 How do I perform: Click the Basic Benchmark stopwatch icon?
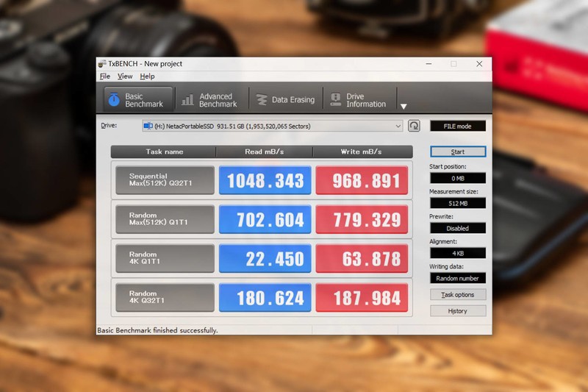tap(114, 99)
